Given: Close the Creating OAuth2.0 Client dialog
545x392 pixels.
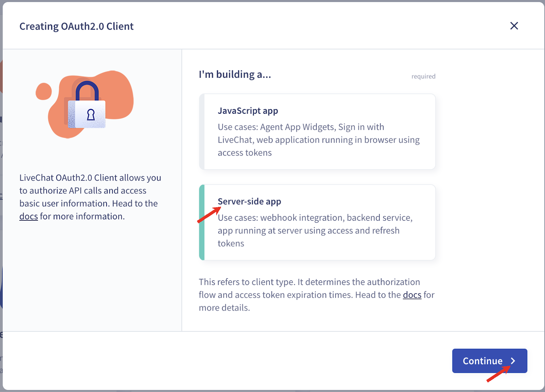Looking at the screenshot, I should (x=514, y=26).
